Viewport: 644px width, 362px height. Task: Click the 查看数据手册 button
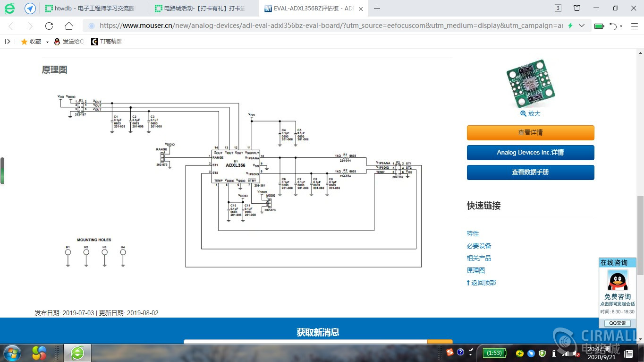(x=530, y=172)
